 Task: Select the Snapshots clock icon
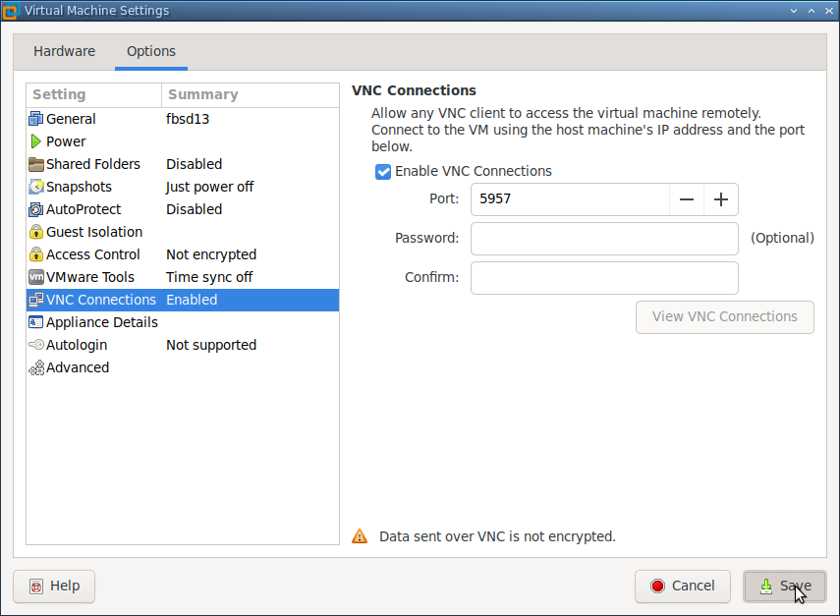36,187
